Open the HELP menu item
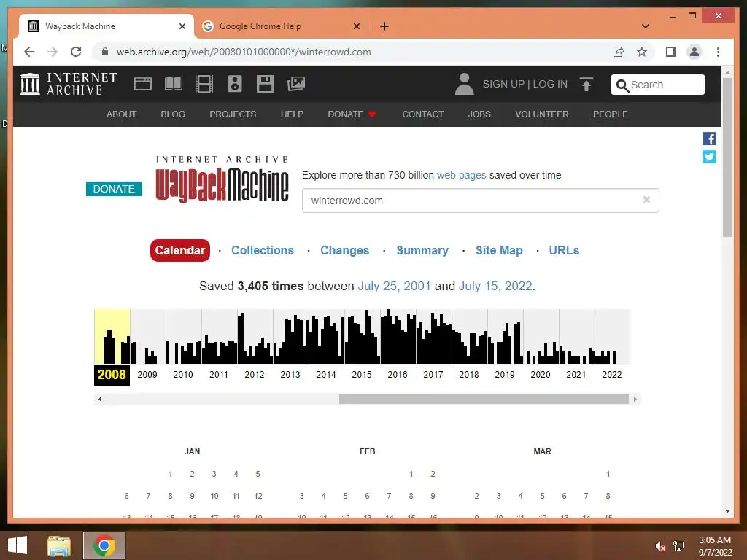 tap(292, 114)
